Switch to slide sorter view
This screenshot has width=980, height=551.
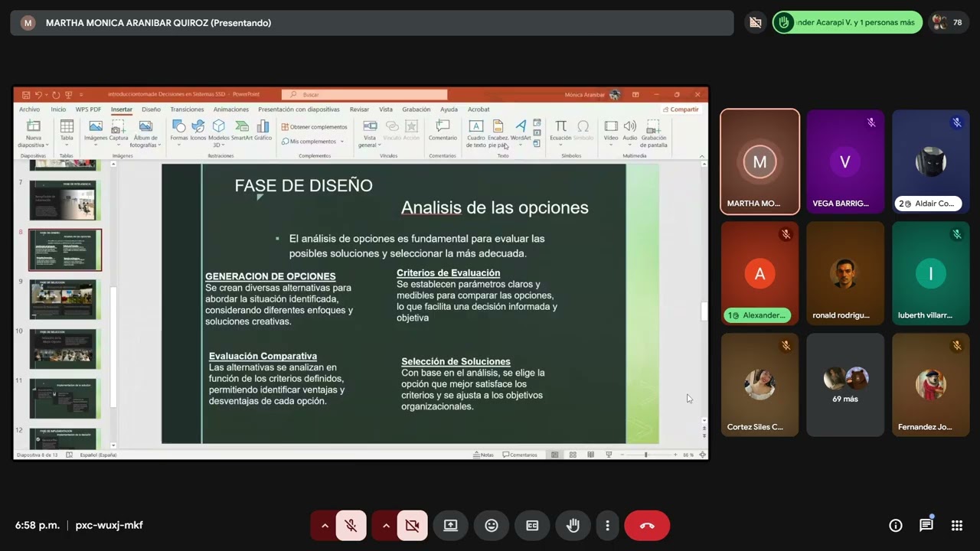click(573, 455)
